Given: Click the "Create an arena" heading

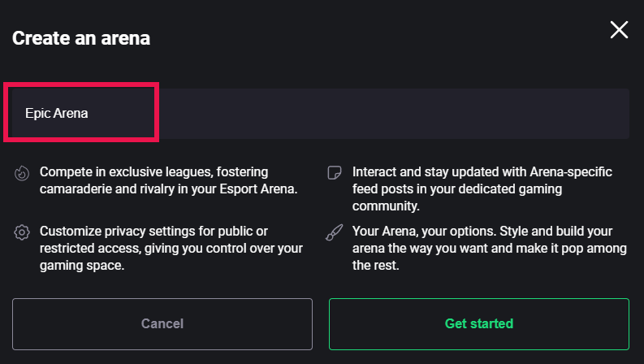Looking at the screenshot, I should 81,37.
